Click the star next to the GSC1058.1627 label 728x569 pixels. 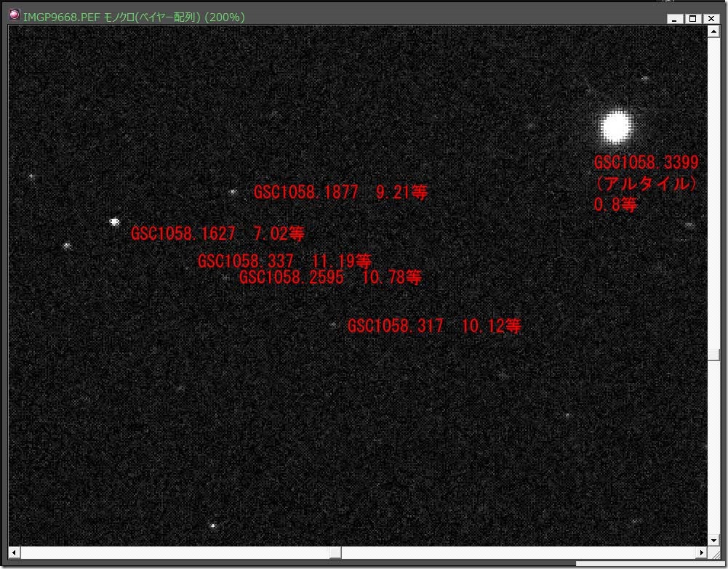(x=114, y=222)
